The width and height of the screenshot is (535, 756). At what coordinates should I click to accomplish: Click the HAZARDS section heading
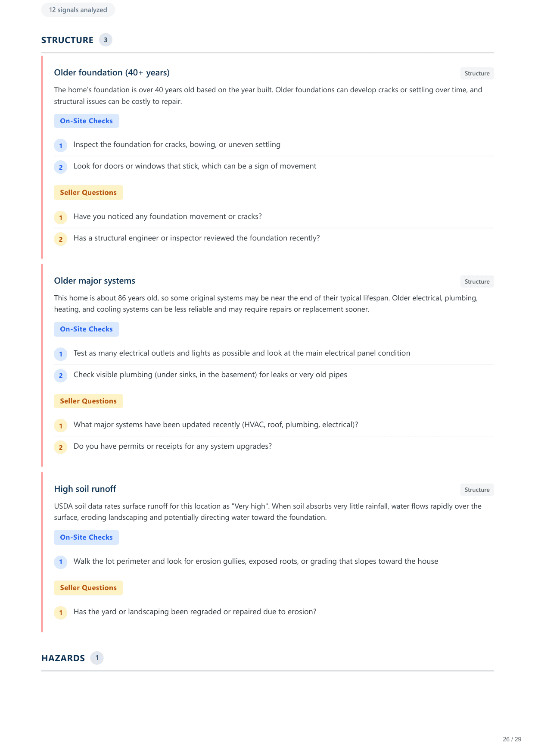[63, 658]
